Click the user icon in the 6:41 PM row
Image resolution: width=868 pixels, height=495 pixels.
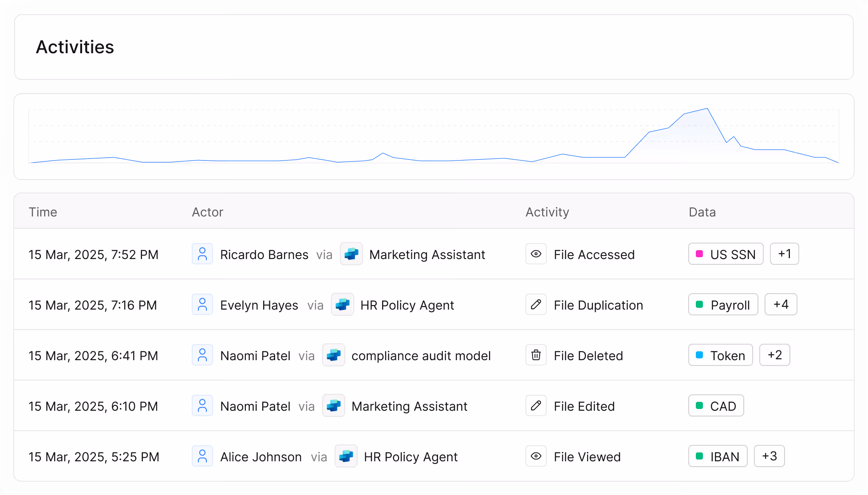[202, 355]
